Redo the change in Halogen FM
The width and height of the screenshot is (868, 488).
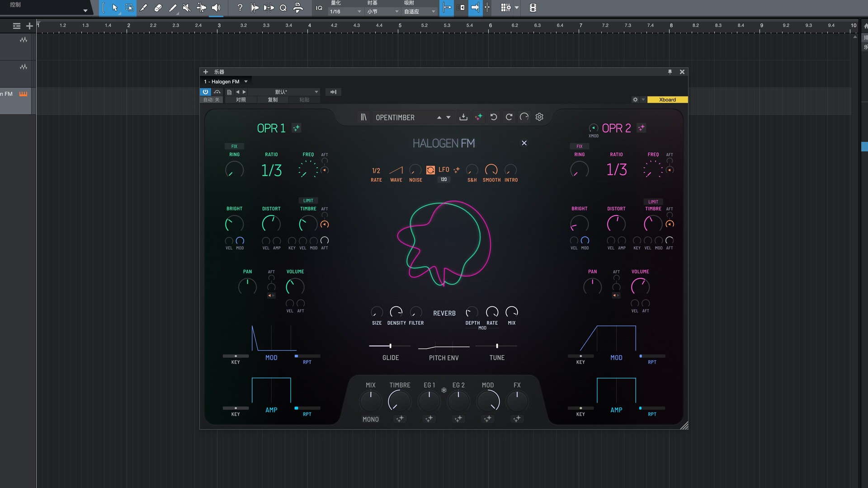pyautogui.click(x=509, y=117)
